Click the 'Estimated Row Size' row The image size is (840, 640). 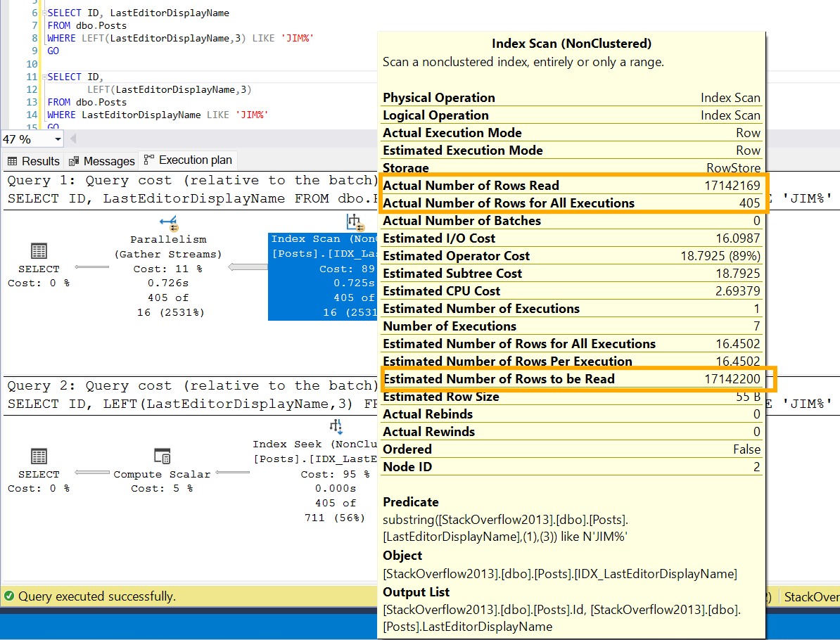(x=571, y=397)
